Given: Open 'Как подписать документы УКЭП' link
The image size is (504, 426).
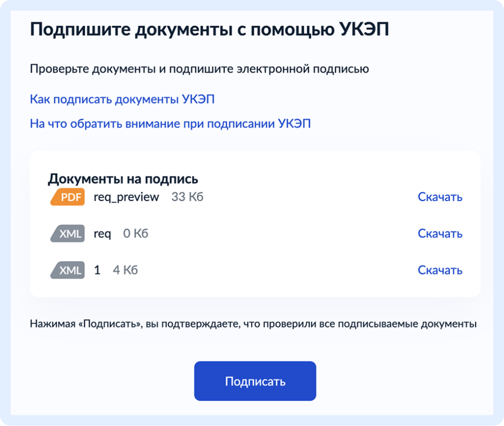Looking at the screenshot, I should [x=122, y=99].
